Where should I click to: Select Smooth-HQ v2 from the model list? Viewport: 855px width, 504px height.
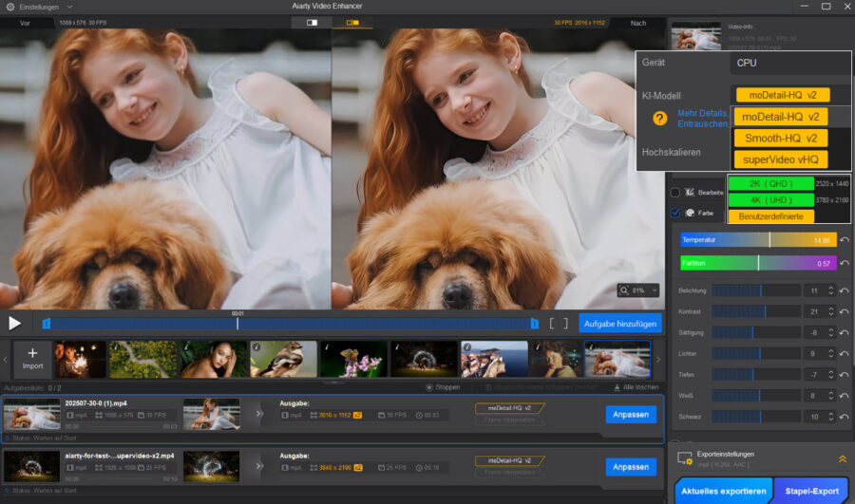(x=780, y=138)
